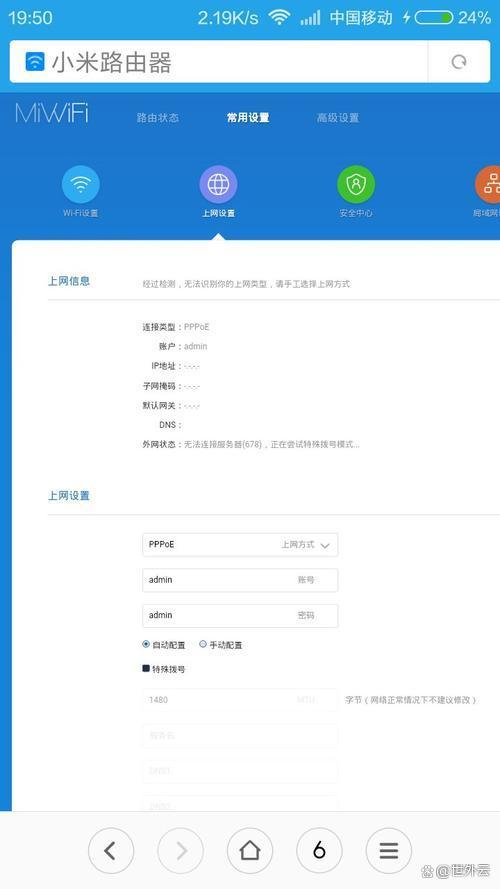Click the 中国移动 carrier label

[x=361, y=18]
